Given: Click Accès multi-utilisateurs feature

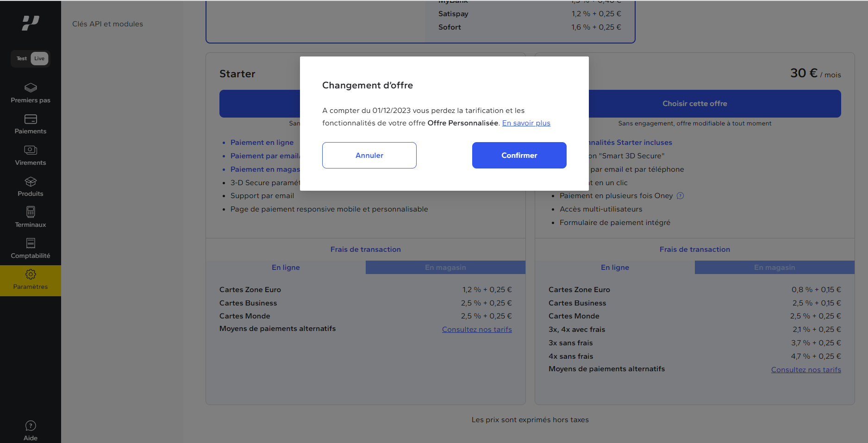Looking at the screenshot, I should [601, 209].
